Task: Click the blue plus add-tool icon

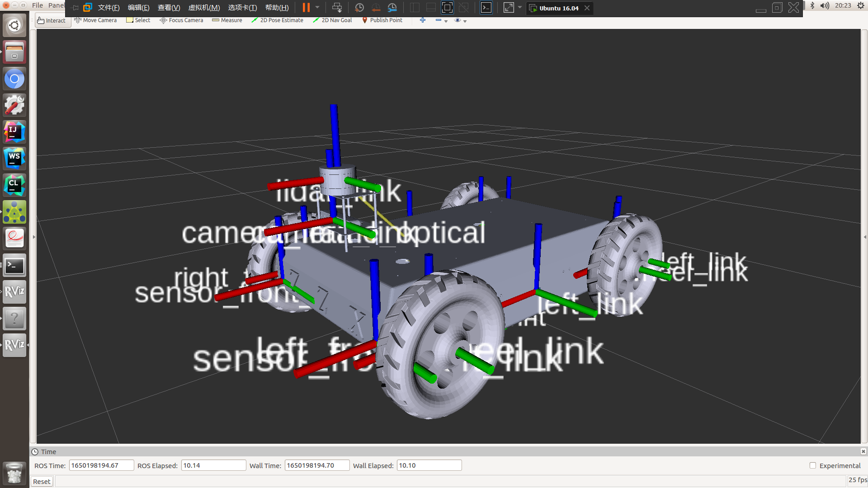Action: (x=423, y=20)
